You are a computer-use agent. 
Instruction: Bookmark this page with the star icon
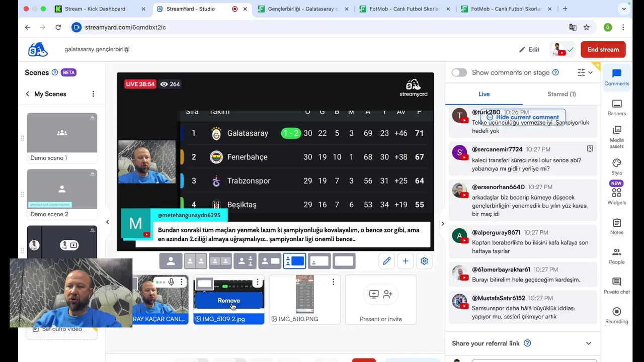587,27
